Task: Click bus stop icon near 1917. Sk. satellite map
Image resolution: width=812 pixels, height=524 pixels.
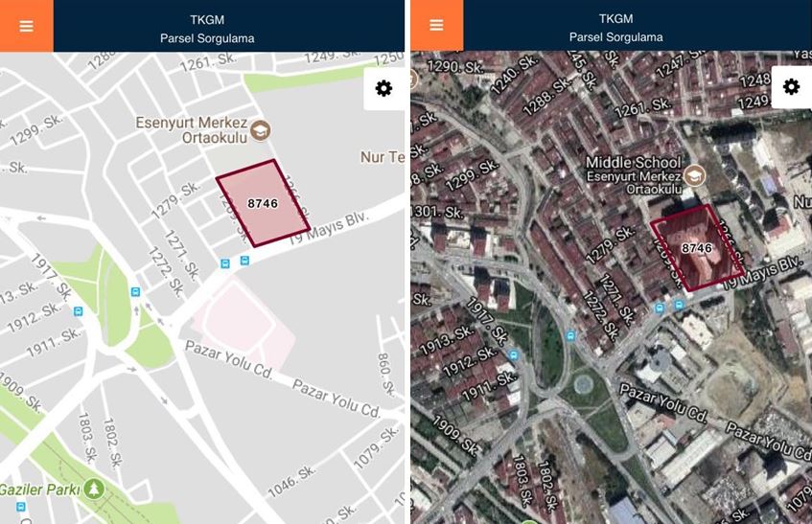Action: [513, 354]
